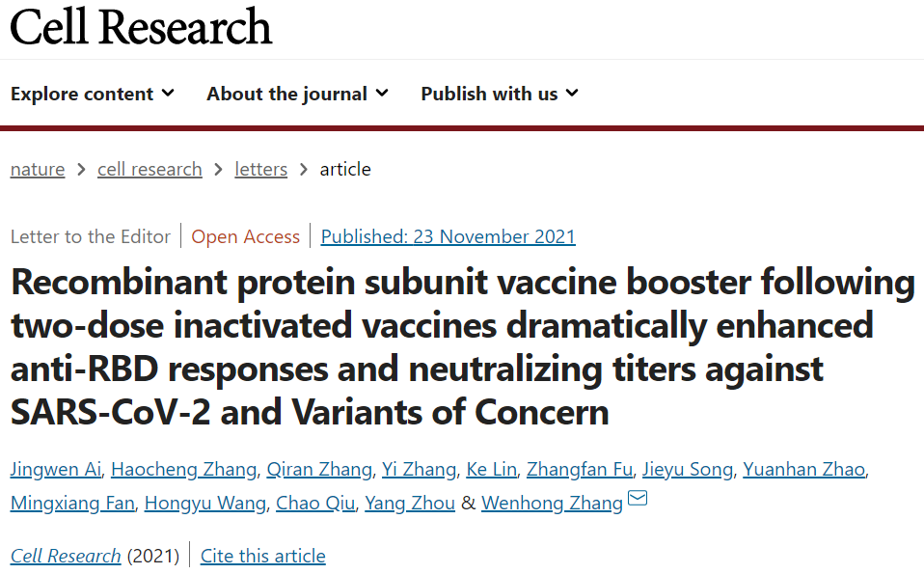The image size is (924, 574).
Task: Open the letters breadcrumb link
Action: pos(261,169)
